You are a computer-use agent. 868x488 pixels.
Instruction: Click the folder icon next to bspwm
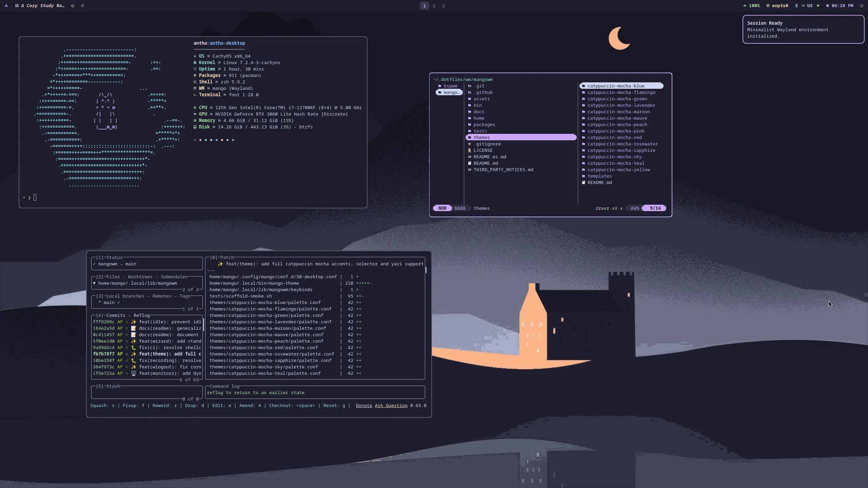[440, 86]
